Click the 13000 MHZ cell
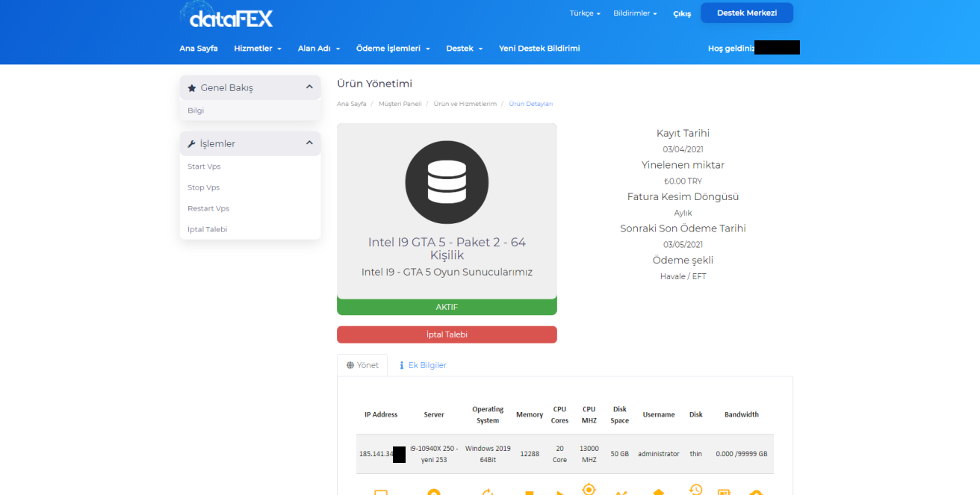 (x=589, y=454)
